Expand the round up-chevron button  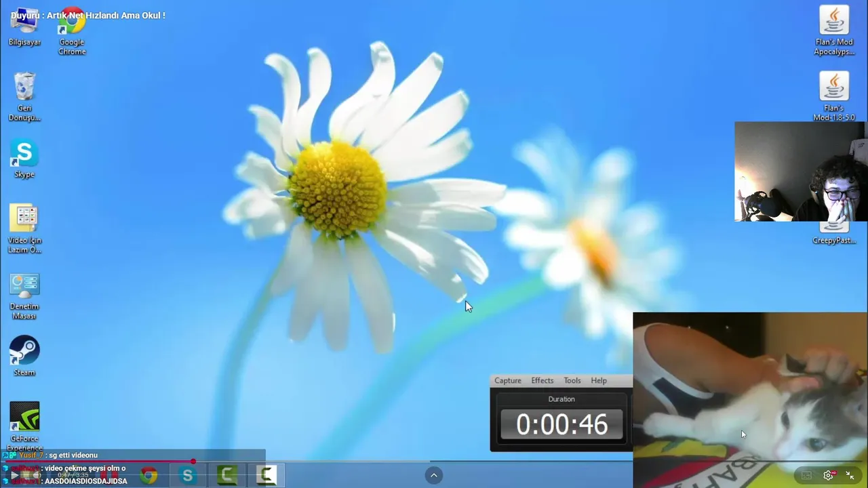coord(434,475)
